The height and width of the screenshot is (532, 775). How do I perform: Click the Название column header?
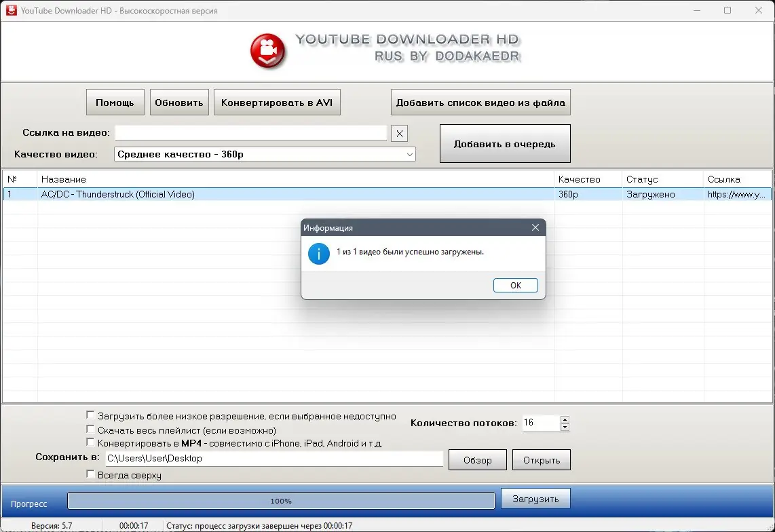click(296, 179)
